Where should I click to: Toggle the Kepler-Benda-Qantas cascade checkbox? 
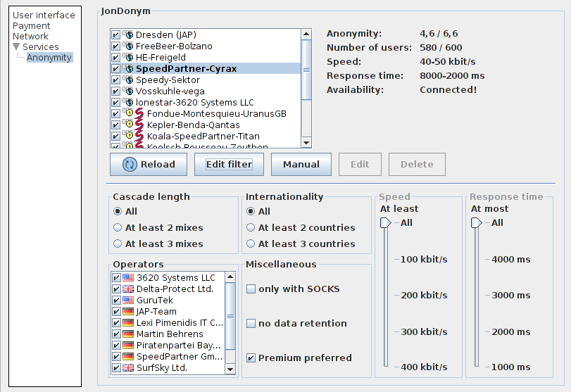pos(115,125)
